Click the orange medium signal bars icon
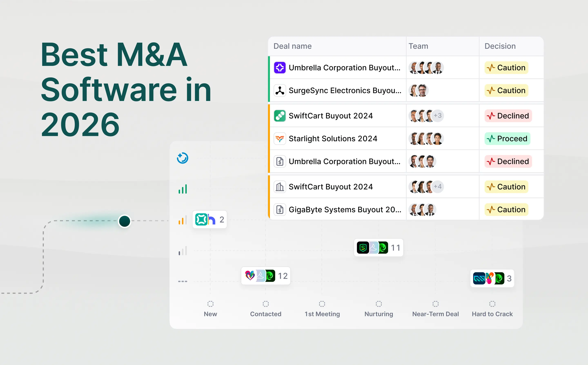Viewport: 588px width, 365px height. point(183,220)
